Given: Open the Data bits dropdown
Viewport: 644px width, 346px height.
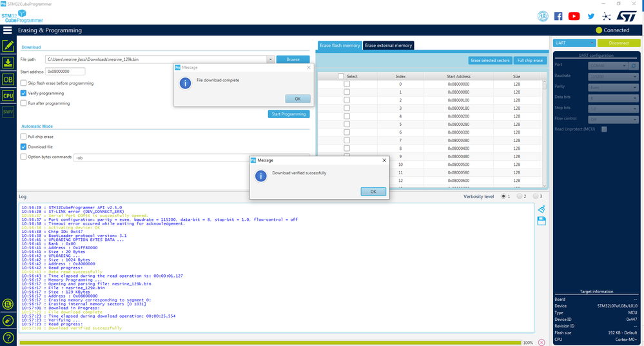Looking at the screenshot, I should click(x=613, y=98).
